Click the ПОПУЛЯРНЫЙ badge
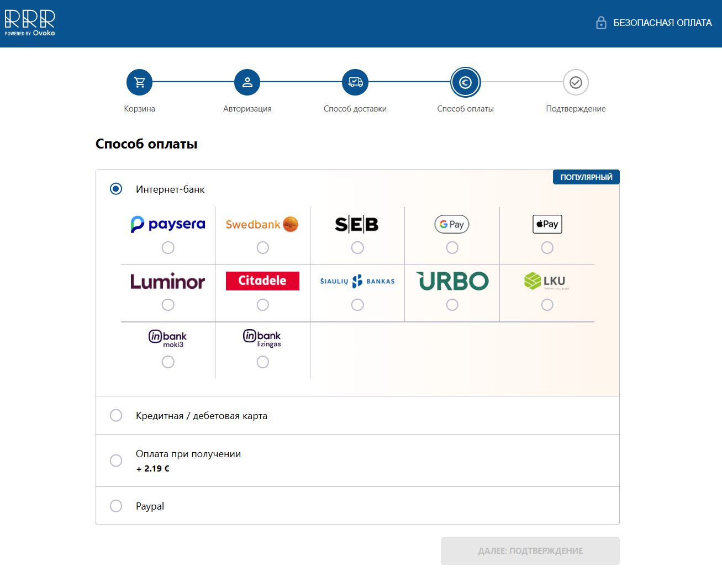The image size is (722, 588). point(586,177)
